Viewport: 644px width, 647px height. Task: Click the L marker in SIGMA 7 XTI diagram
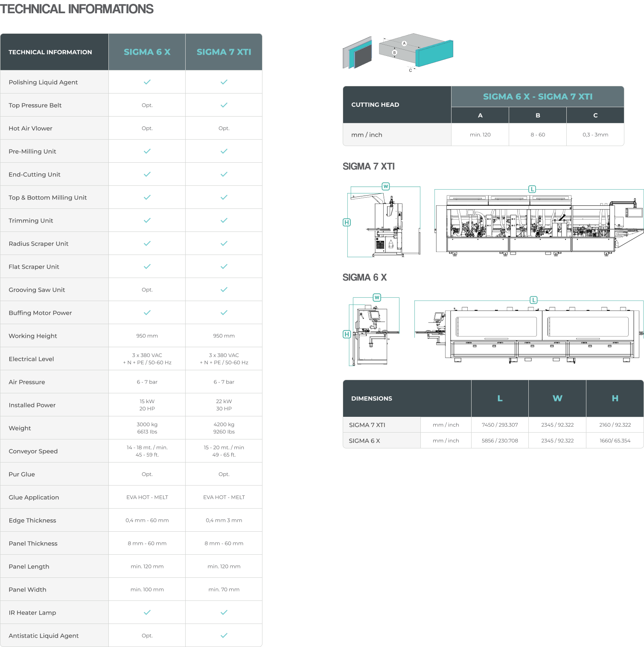532,189
